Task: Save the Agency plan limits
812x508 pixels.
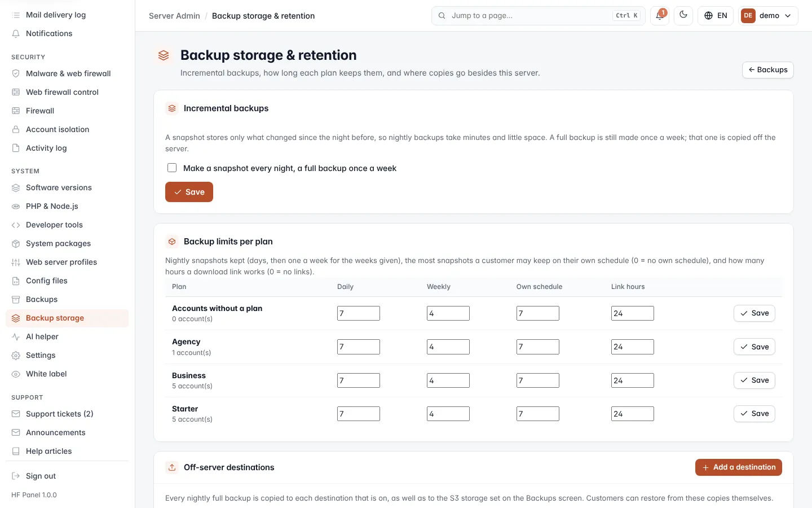Action: [754, 347]
